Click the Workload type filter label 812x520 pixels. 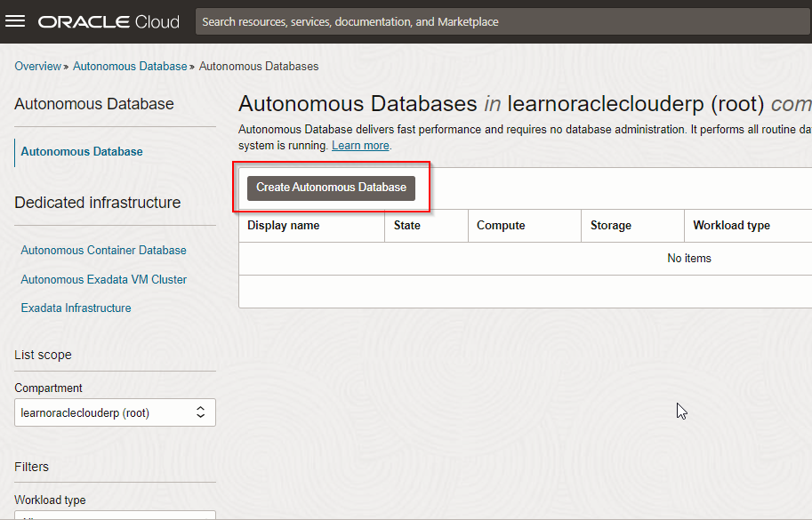[x=50, y=500]
